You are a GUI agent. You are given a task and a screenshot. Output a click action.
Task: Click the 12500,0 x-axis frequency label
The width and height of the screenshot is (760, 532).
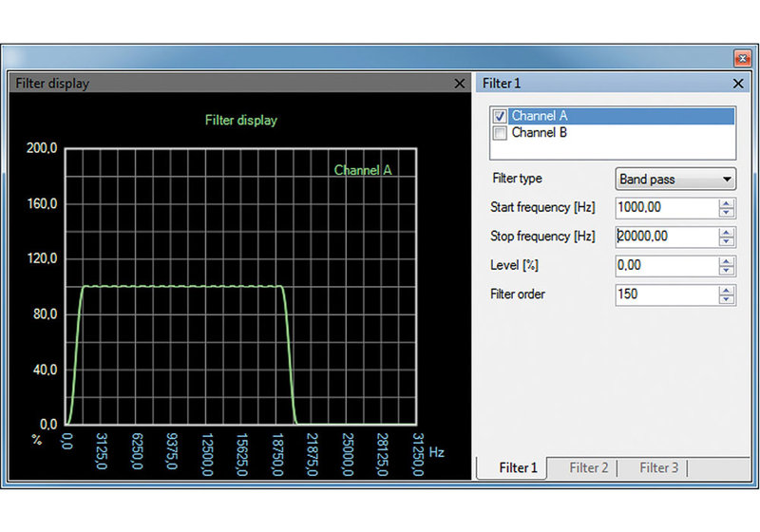[x=207, y=454]
